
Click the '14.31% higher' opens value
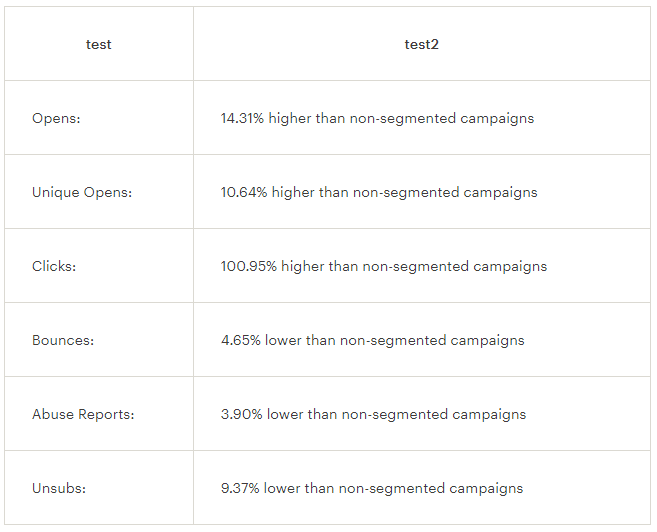click(266, 118)
